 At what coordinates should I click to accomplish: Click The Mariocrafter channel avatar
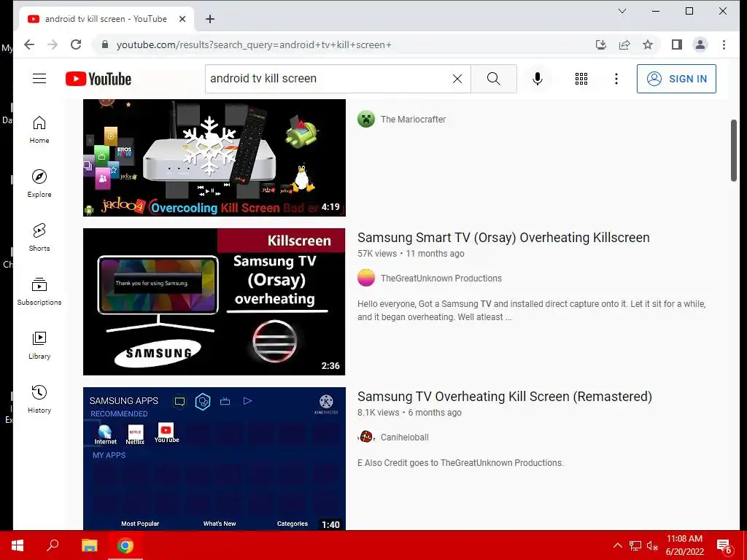[366, 119]
